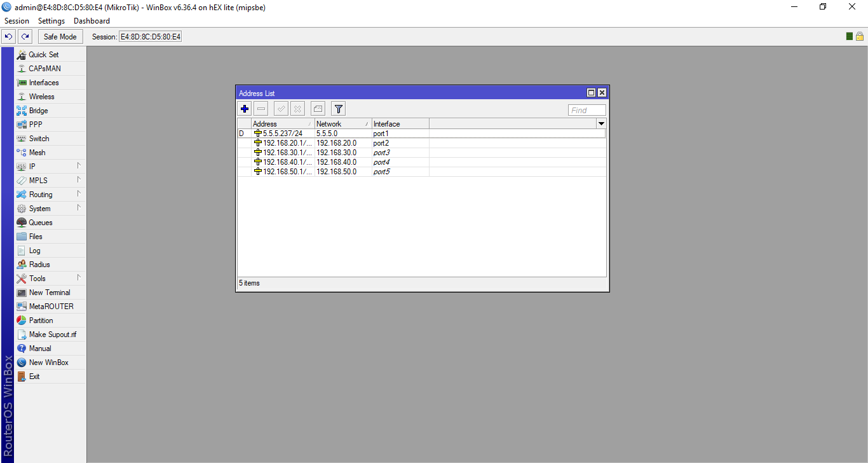This screenshot has width=868, height=463.
Task: Open comment editor icon for the address
Action: 317,108
